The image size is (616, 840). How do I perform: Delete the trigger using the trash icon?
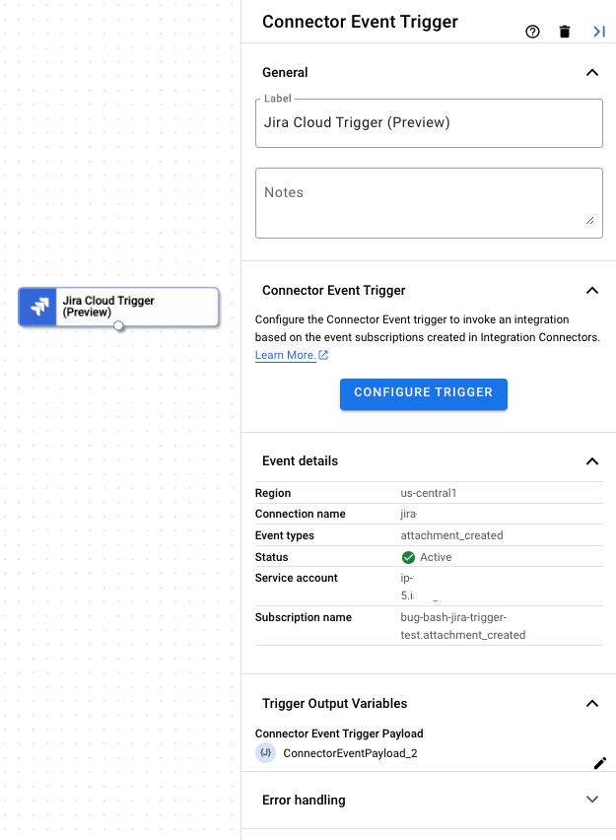click(x=564, y=31)
